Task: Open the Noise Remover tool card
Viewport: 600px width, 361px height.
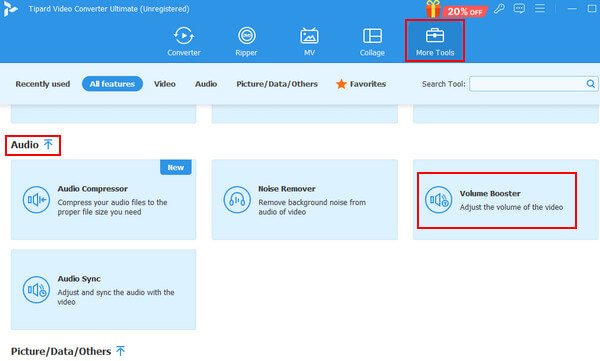Action: (305, 199)
